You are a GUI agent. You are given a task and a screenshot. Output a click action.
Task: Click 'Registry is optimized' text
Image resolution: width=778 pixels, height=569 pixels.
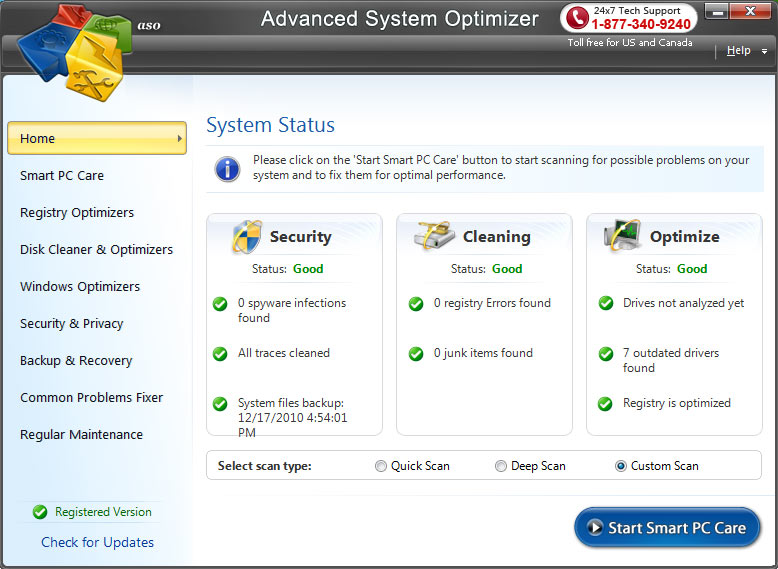(x=677, y=403)
